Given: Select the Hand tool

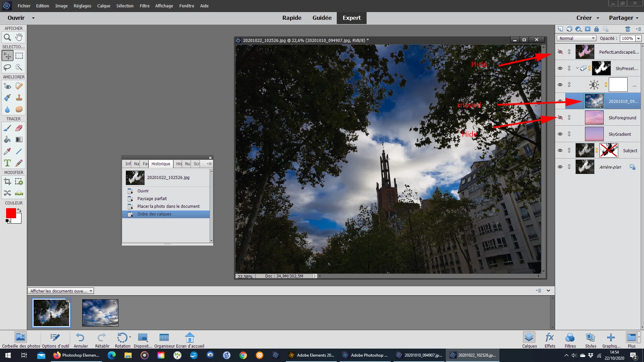Looking at the screenshot, I should click(x=19, y=37).
